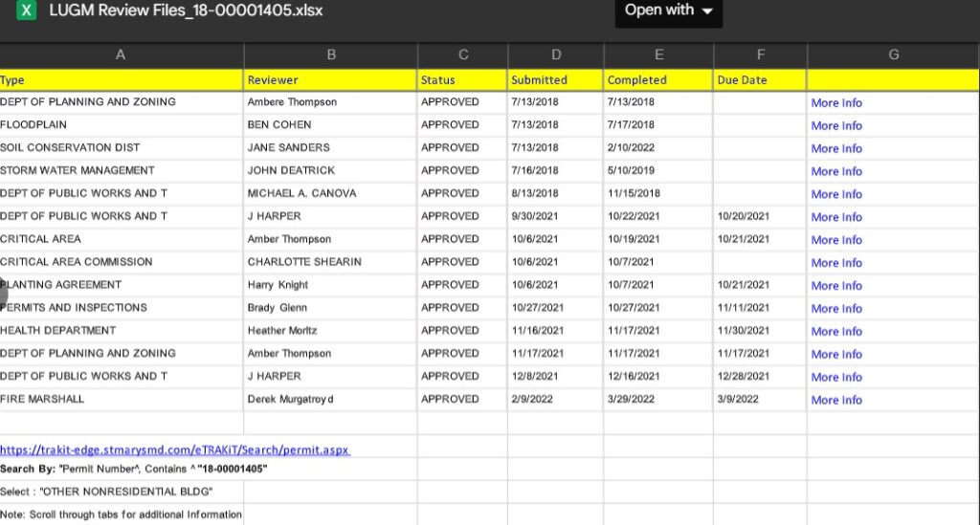The height and width of the screenshot is (525, 980).
Task: Select the PLANTING AGREEMENT cell
Action: [121, 285]
